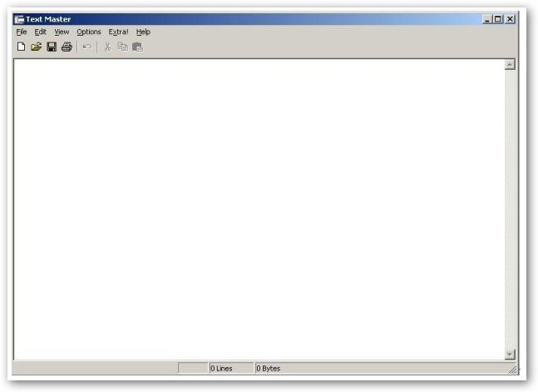Open the Options menu
Screen dimensions: 538x392
89,32
